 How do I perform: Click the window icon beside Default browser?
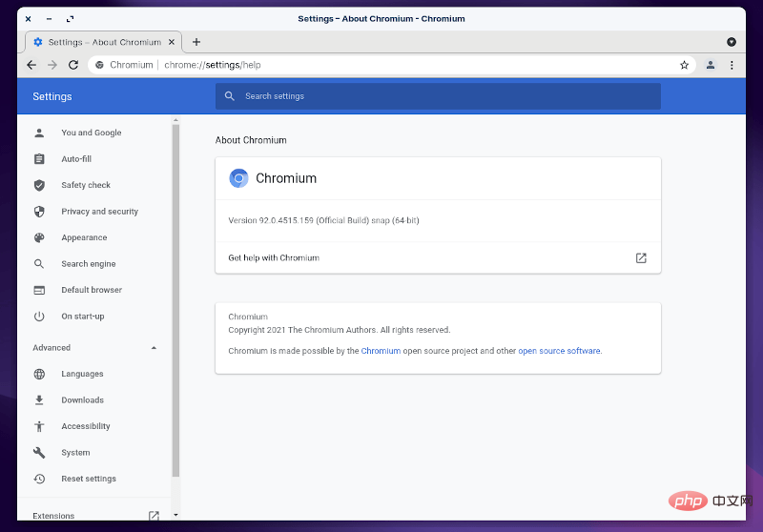pos(39,291)
